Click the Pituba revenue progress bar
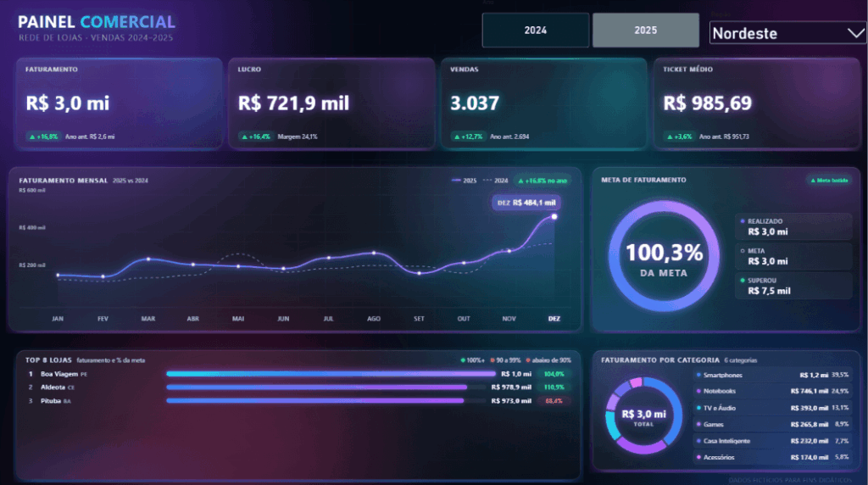The height and width of the screenshot is (485, 868). point(315,401)
